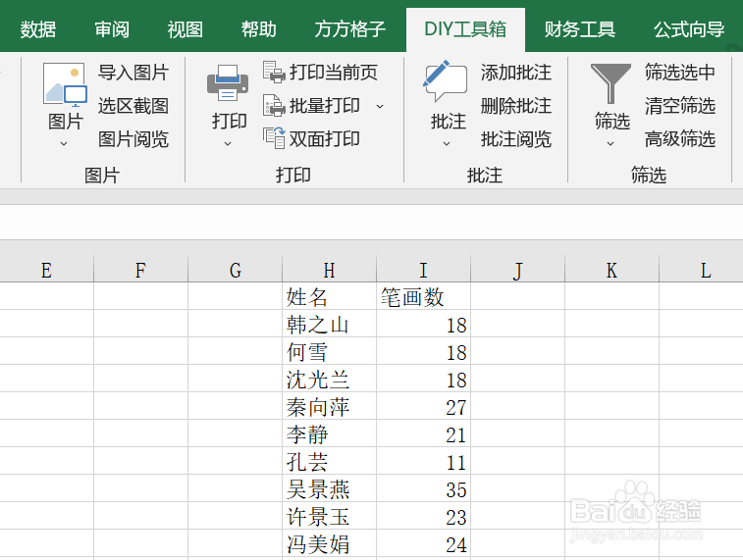Click 添加批注 button

[516, 73]
